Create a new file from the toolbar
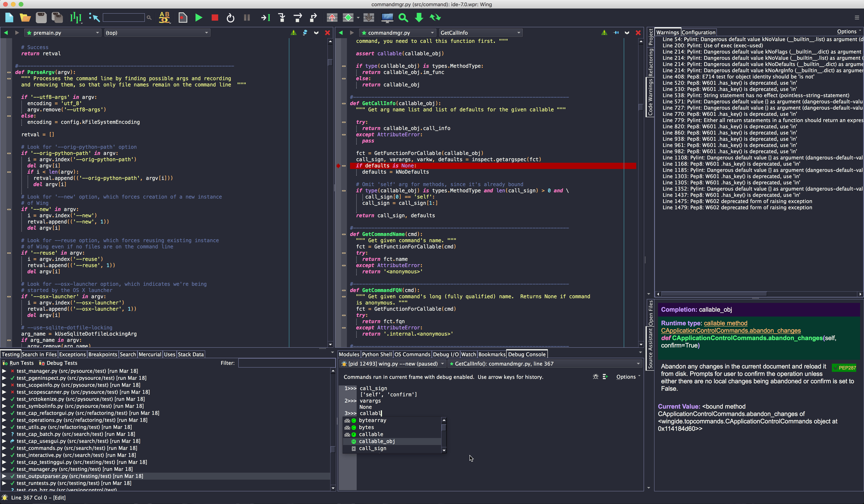The width and height of the screenshot is (864, 504). coord(9,18)
